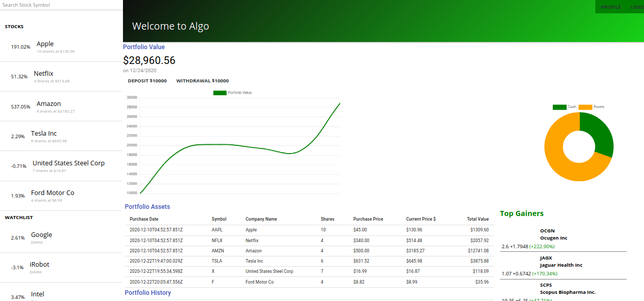Viewport: 644px width, 301px height.
Task: Toggle the Cash legend swatch
Action: click(559, 107)
